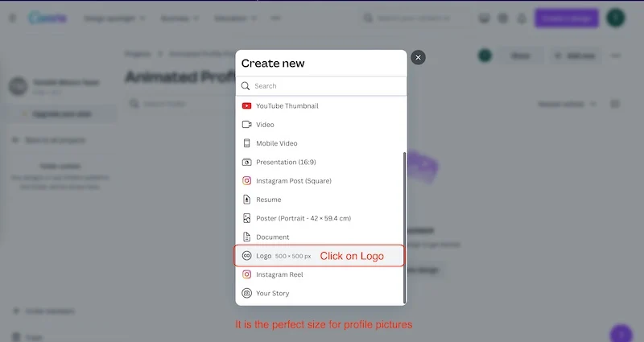Select the Your Story option

click(x=272, y=294)
